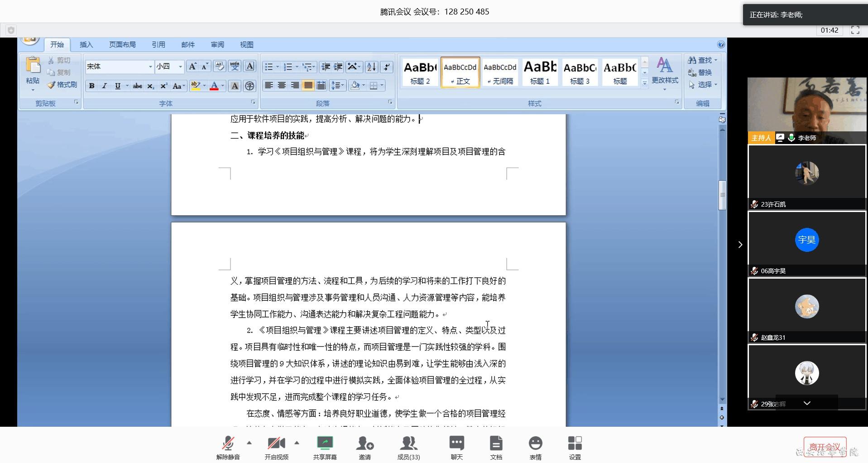The image size is (868, 463).
Task: Open the Page Layout (页面布局) tab
Action: 122,44
